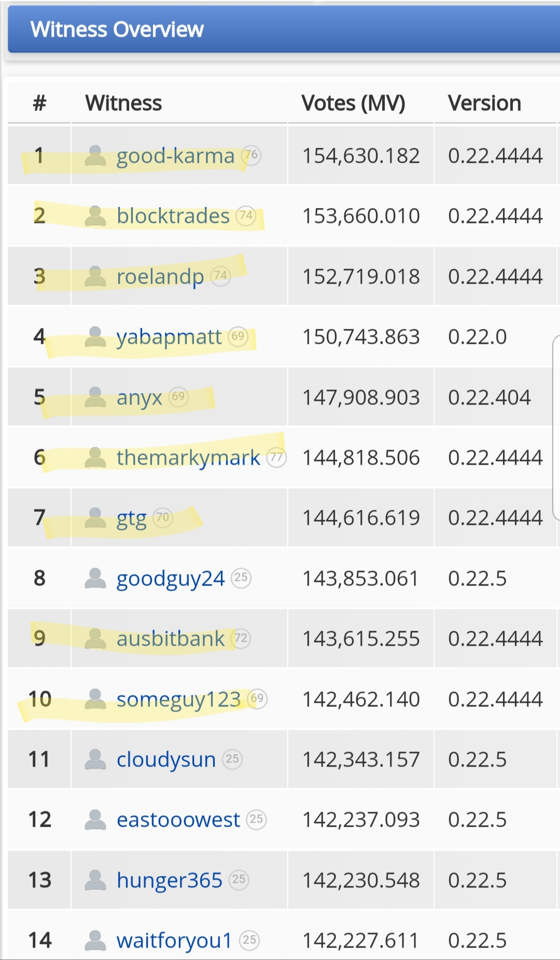Open the someguy123 witness link
This screenshot has height=960, width=560.
pos(178,699)
